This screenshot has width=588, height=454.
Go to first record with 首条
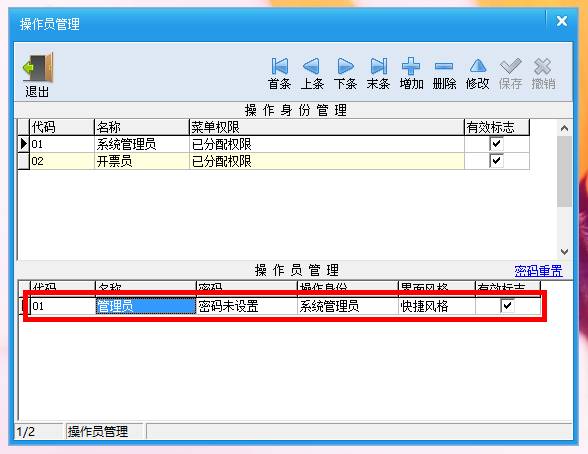point(279,66)
